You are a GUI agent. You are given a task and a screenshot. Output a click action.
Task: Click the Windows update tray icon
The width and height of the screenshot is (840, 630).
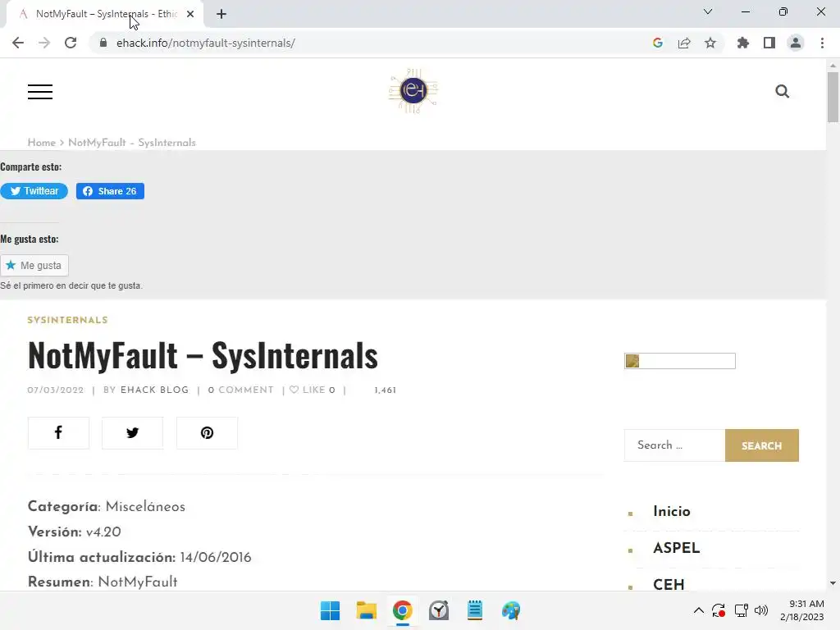[x=719, y=610]
